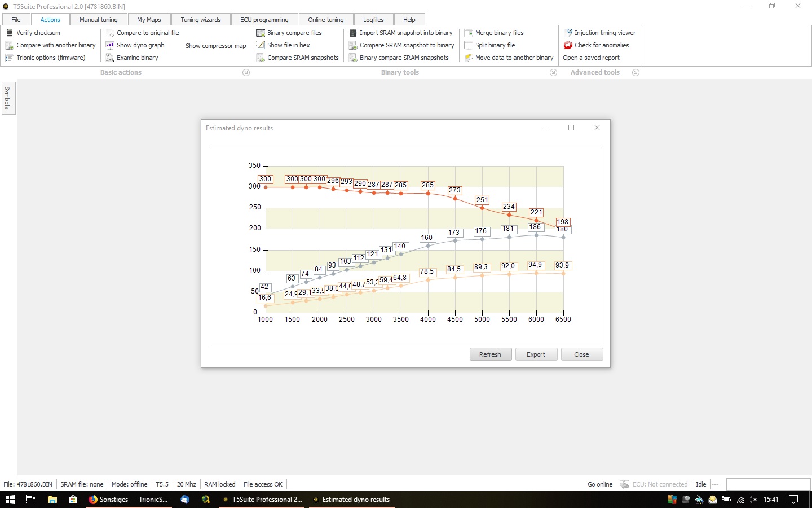Switch to the Online tuning tab
Image resolution: width=812 pixels, height=508 pixels.
[326, 20]
